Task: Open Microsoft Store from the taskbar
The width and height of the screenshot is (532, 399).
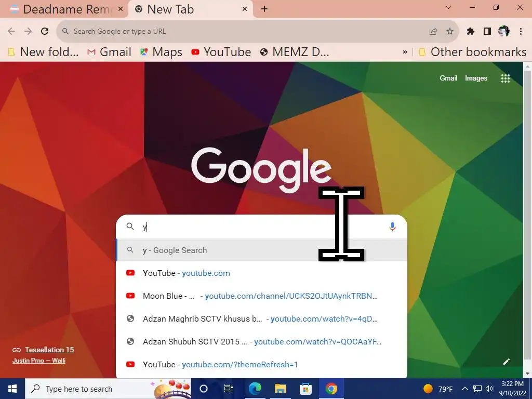Action: point(305,389)
